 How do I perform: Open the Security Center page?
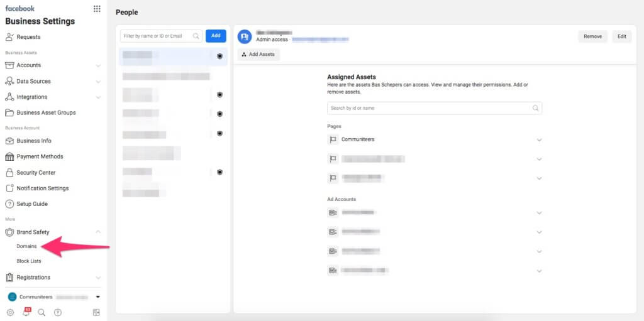[36, 173]
